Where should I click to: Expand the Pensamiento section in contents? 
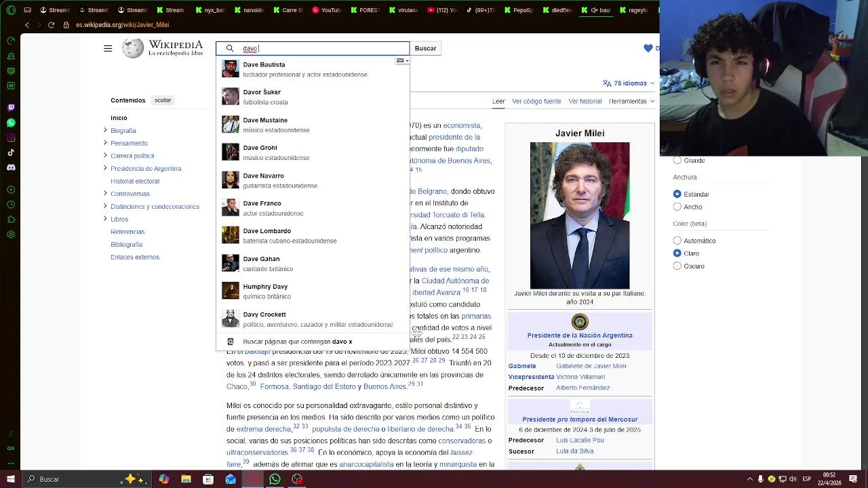coord(105,143)
